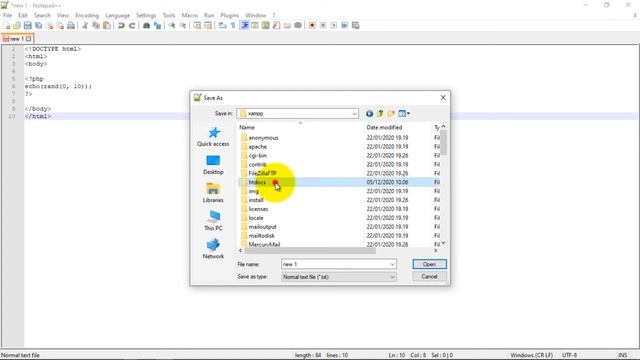This screenshot has height=360, width=640.
Task: Open the File menu
Action: coord(7,15)
